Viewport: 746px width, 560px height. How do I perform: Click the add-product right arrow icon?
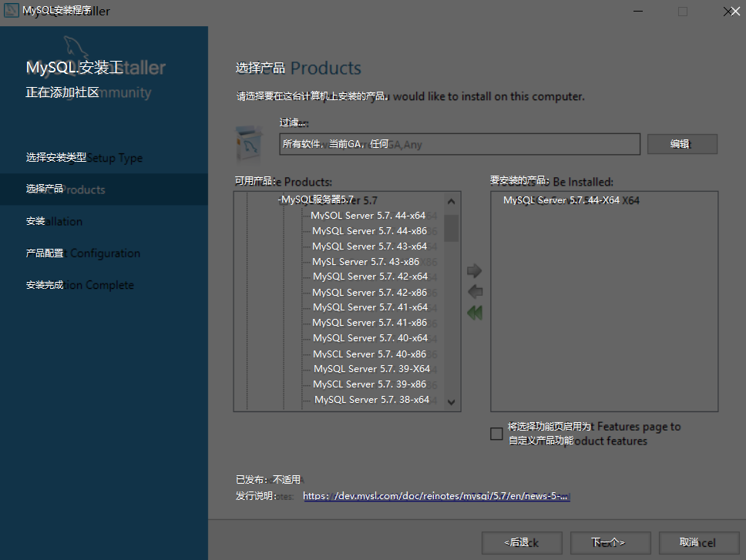pos(474,271)
